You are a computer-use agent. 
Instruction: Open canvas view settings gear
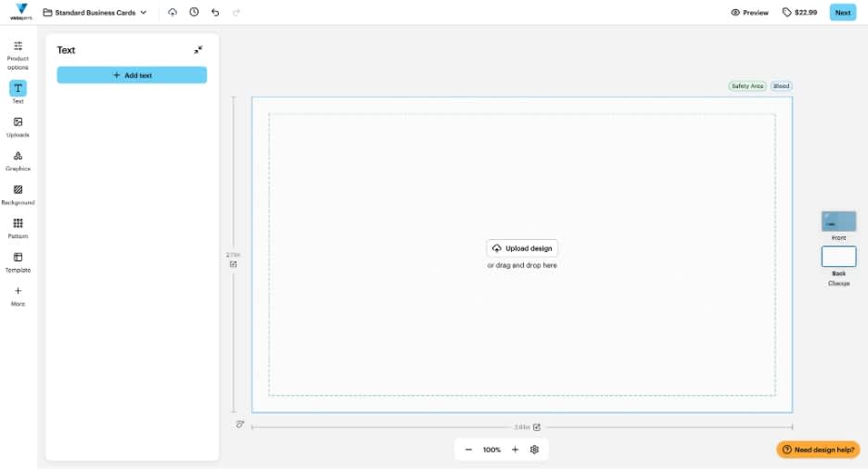point(534,450)
